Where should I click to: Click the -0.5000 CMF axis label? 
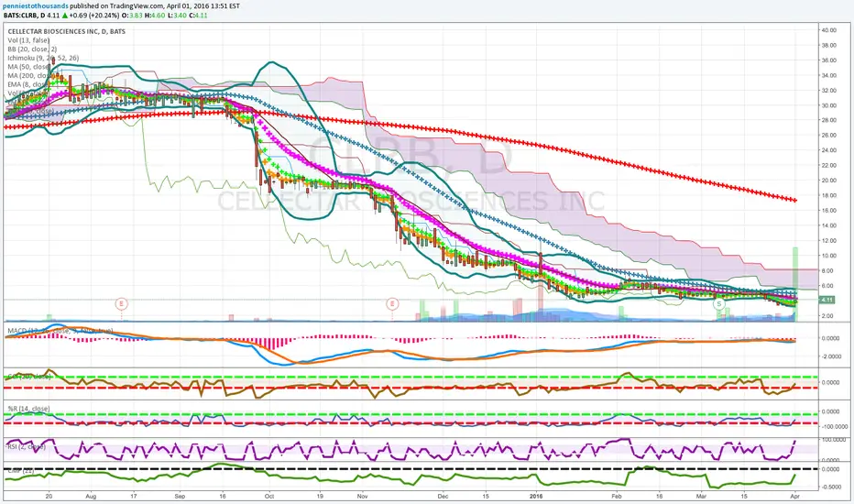[x=830, y=488]
